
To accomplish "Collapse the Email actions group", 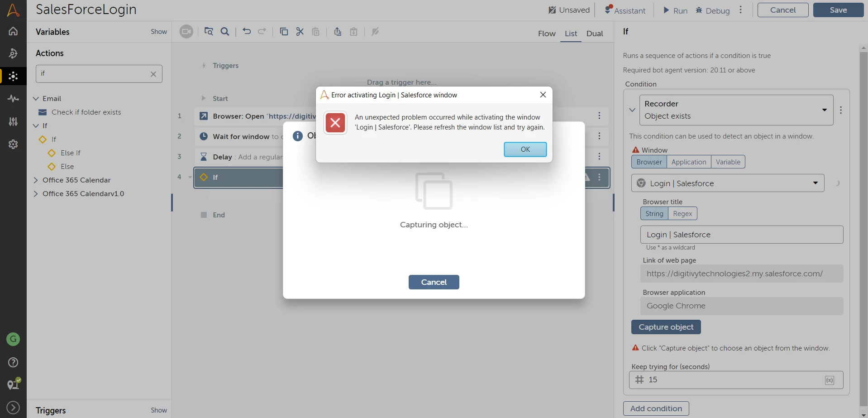I will 36,99.
